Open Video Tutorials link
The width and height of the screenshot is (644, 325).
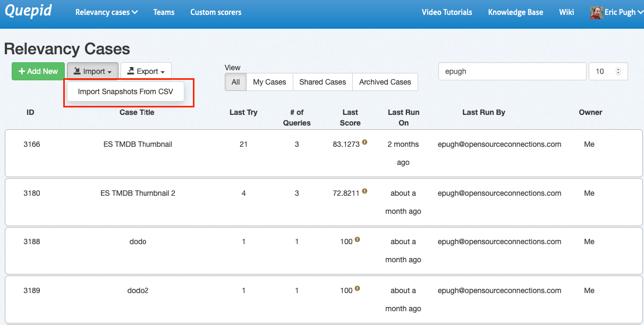click(447, 12)
